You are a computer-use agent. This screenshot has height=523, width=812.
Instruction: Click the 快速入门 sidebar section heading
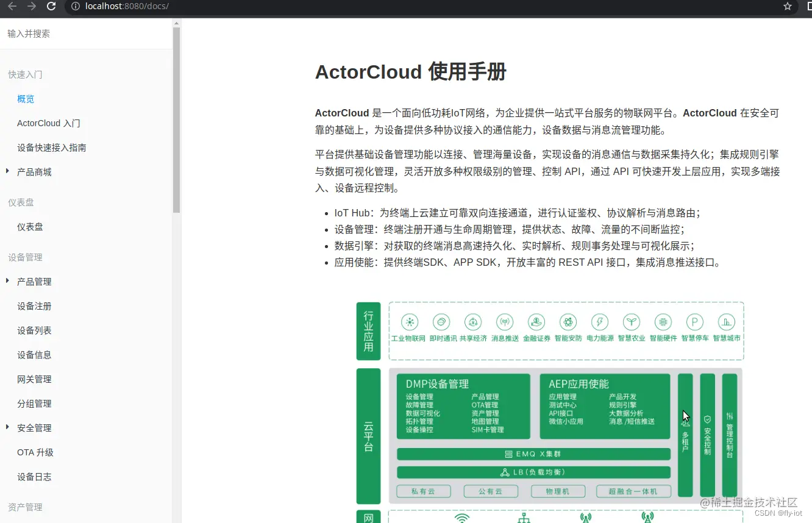pos(25,74)
